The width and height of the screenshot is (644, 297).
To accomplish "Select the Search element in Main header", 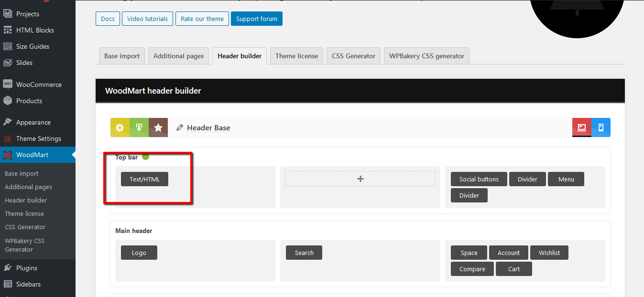I will pos(304,253).
